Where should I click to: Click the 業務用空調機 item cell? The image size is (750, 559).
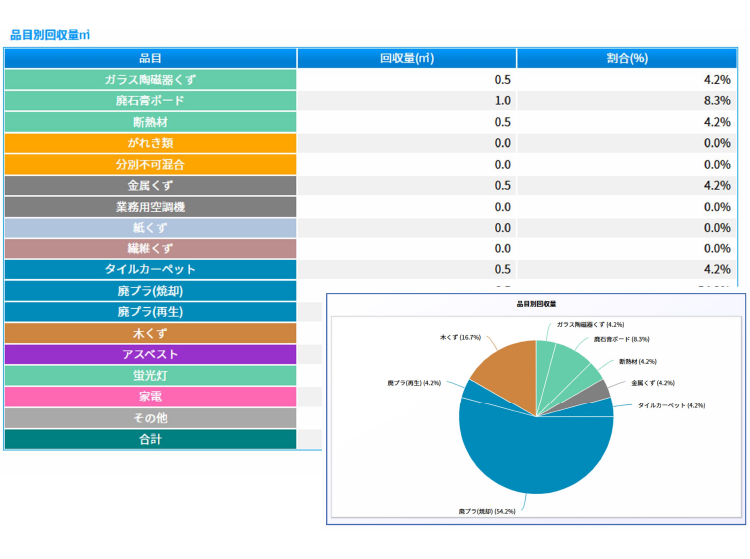pyautogui.click(x=150, y=206)
